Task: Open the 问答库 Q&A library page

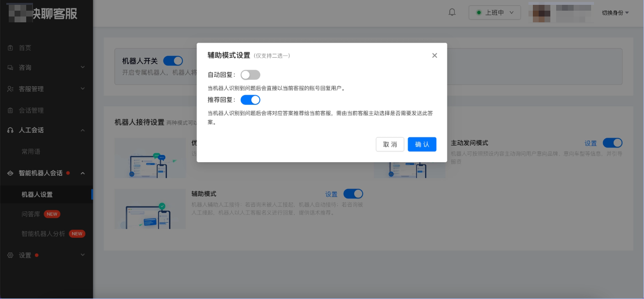Action: (x=31, y=214)
